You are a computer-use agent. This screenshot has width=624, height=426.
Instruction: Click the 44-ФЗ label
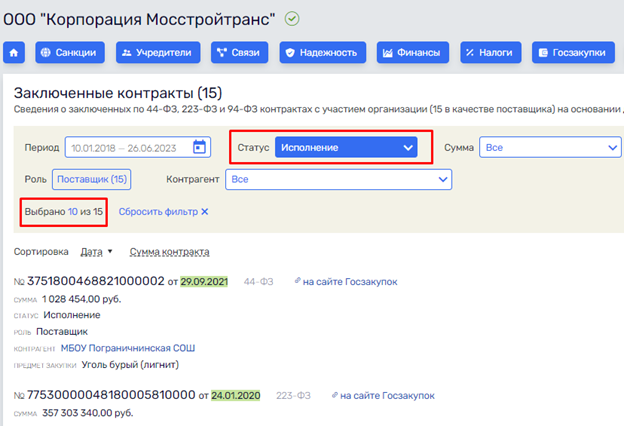[x=259, y=282]
